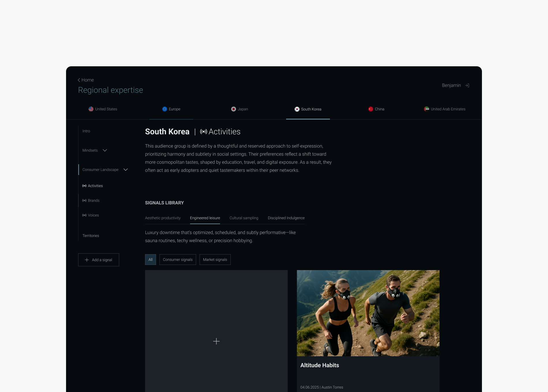The height and width of the screenshot is (392, 548).
Task: Collapse the Consumer Landscape chevron
Action: point(126,170)
